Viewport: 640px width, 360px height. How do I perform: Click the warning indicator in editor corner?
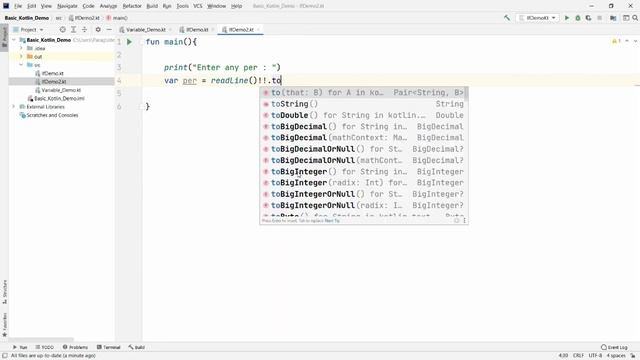coord(616,41)
